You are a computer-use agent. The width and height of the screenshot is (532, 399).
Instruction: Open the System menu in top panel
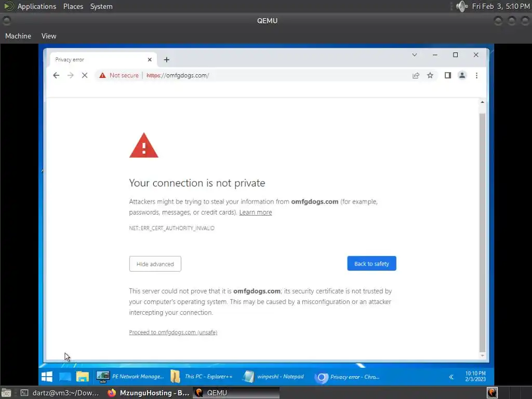(101, 6)
